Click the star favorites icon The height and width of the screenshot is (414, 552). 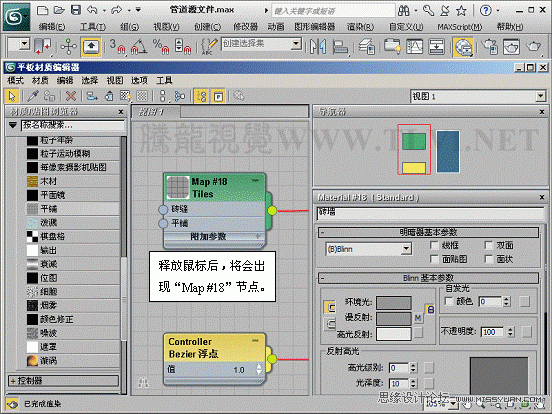461,11
